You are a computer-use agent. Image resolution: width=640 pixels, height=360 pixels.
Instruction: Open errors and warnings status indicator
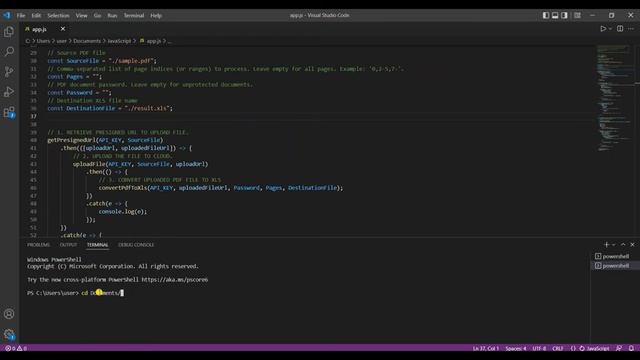coord(16,348)
